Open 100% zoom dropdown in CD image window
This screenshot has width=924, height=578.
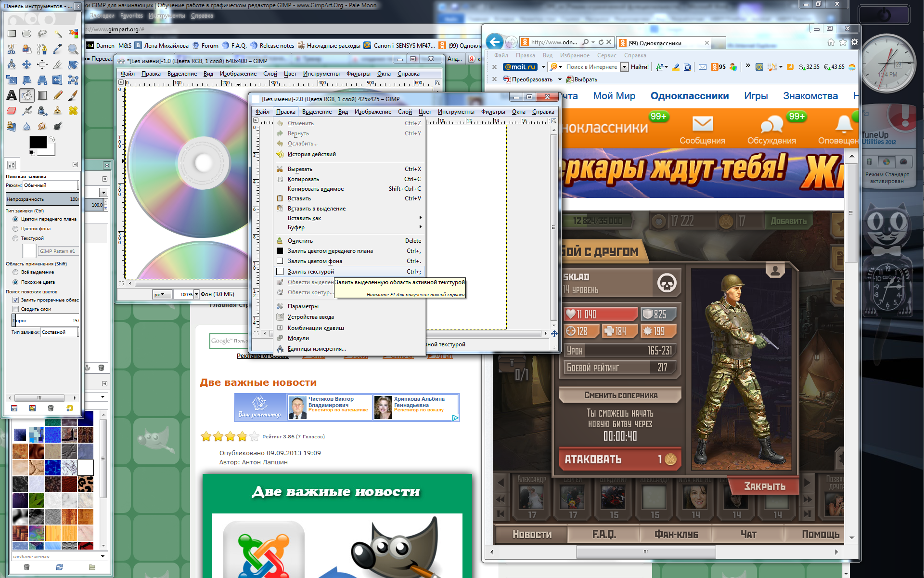tap(196, 294)
